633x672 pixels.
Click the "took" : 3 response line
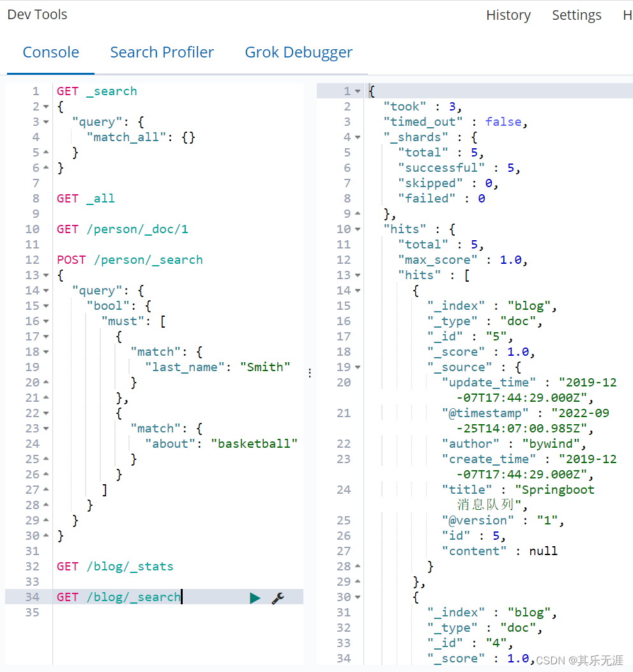coord(422,107)
